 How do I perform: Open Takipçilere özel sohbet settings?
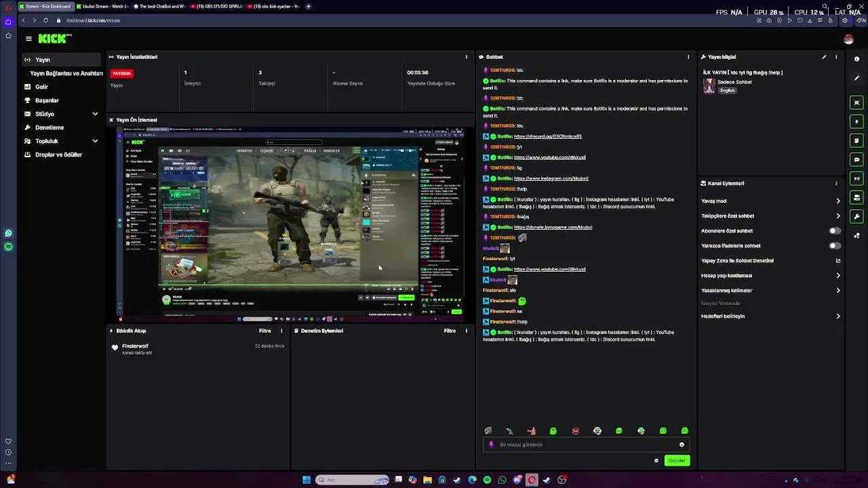click(x=770, y=216)
